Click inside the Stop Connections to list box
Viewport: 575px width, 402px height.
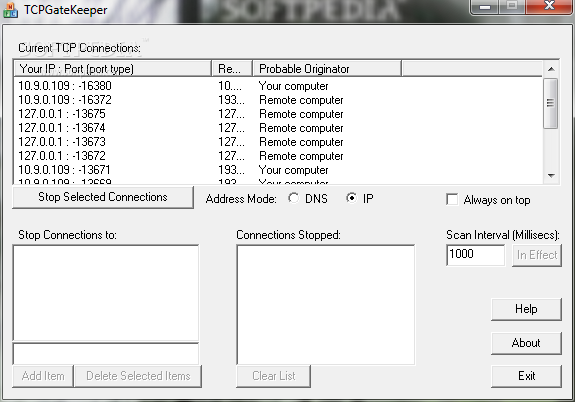106,293
